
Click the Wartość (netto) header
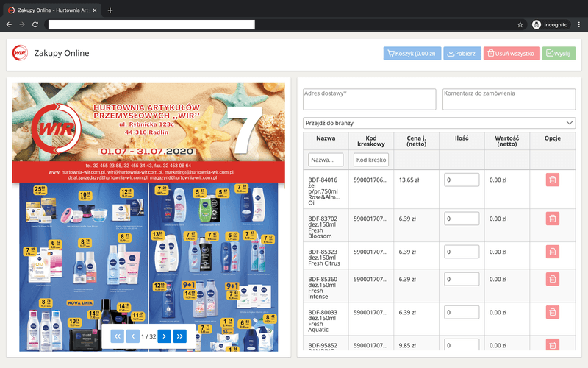tap(507, 141)
